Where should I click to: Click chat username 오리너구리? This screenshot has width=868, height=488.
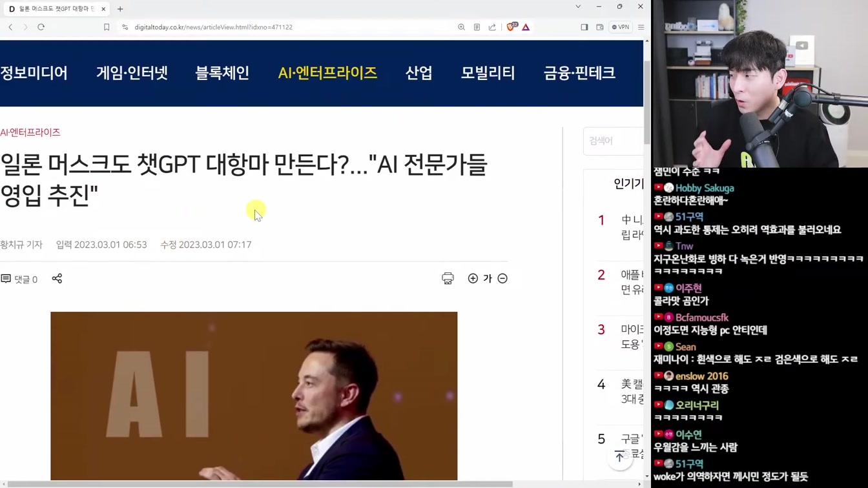[697, 405]
